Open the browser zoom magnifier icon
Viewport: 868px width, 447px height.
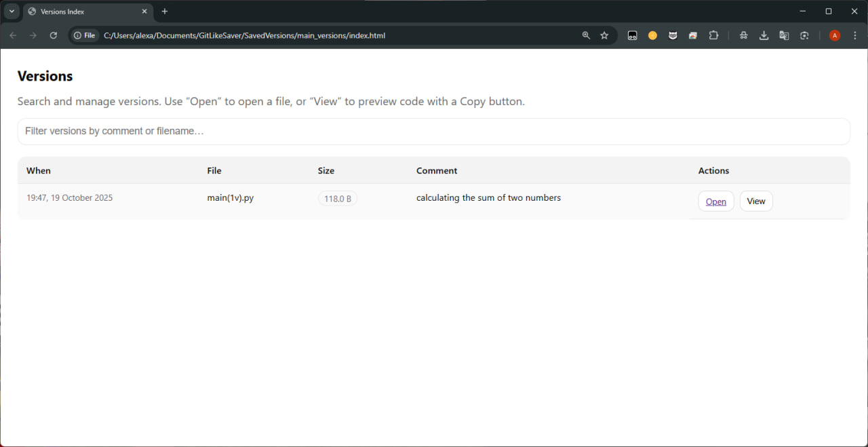[586, 35]
